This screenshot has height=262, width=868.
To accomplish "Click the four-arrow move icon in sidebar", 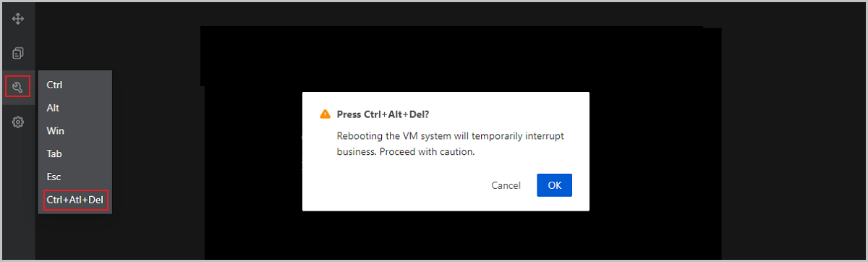I will point(18,19).
